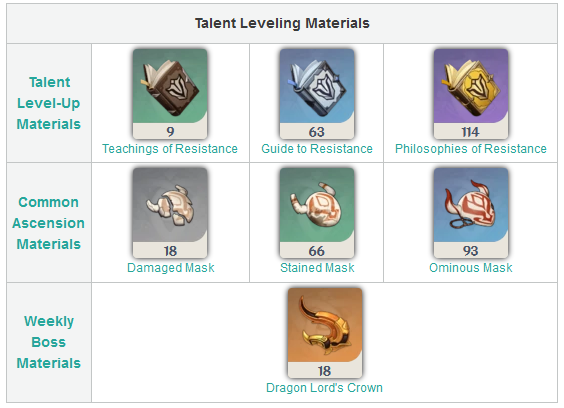Follow the Dragon Lord's Crown link
This screenshot has height=408, width=564.
324,387
